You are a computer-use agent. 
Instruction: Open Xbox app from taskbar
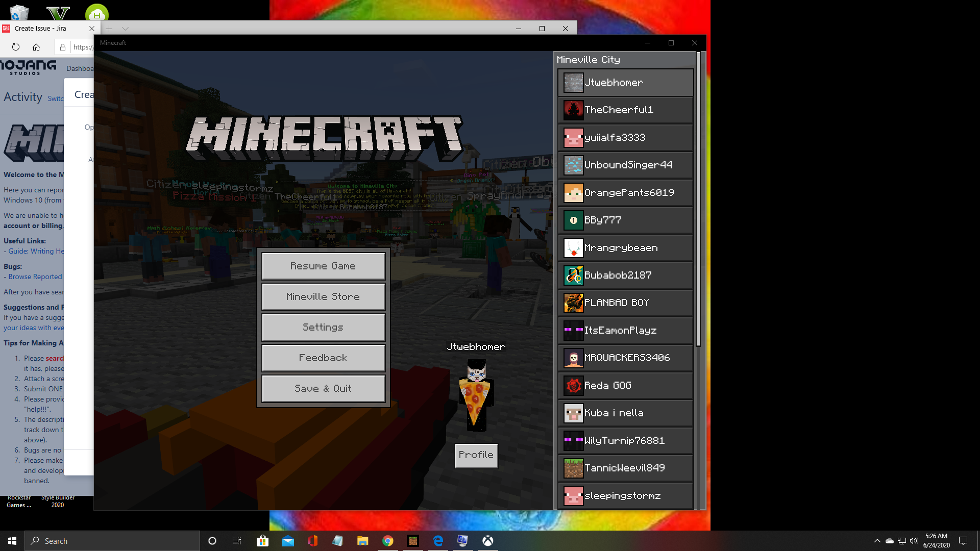488,541
